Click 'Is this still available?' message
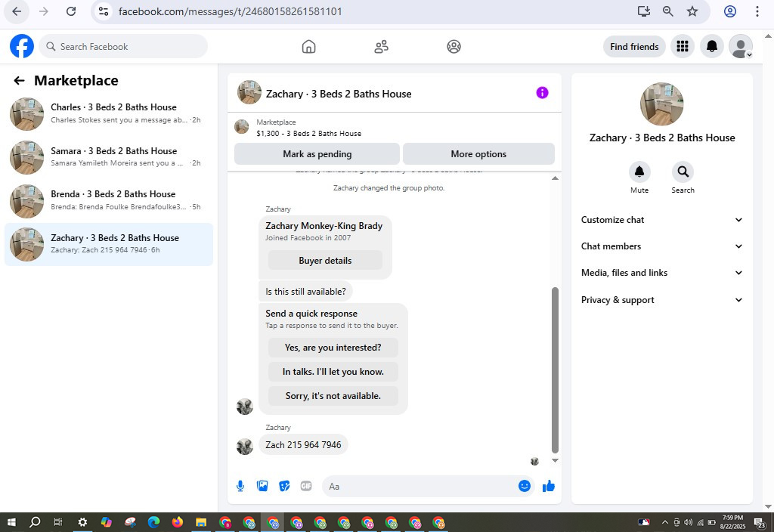This screenshot has width=774, height=532. pyautogui.click(x=305, y=291)
